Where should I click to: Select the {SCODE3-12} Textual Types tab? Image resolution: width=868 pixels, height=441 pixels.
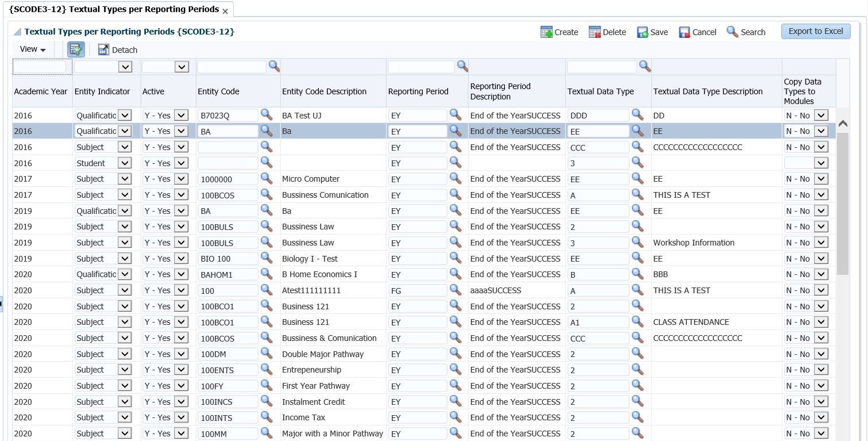point(112,10)
